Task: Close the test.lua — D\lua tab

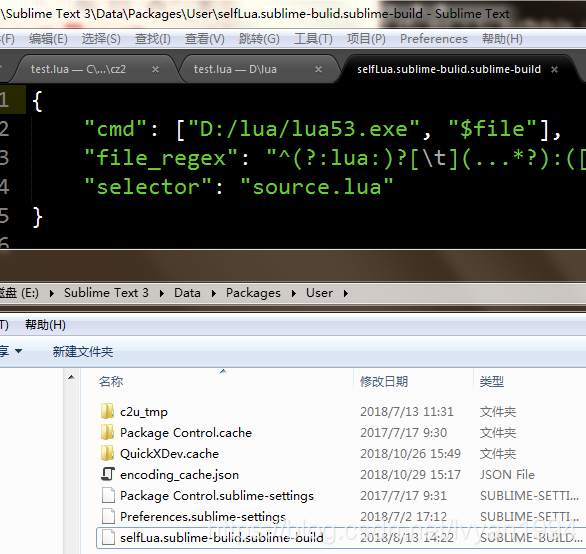Action: [x=318, y=70]
